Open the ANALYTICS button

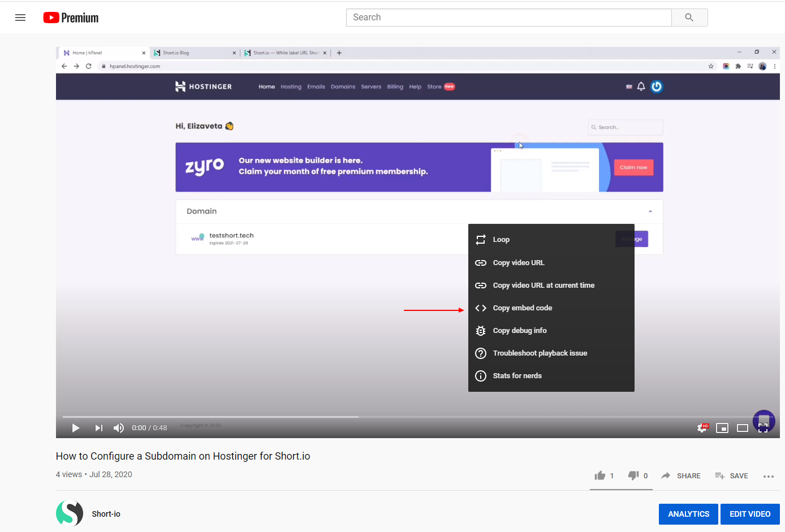tap(688, 514)
